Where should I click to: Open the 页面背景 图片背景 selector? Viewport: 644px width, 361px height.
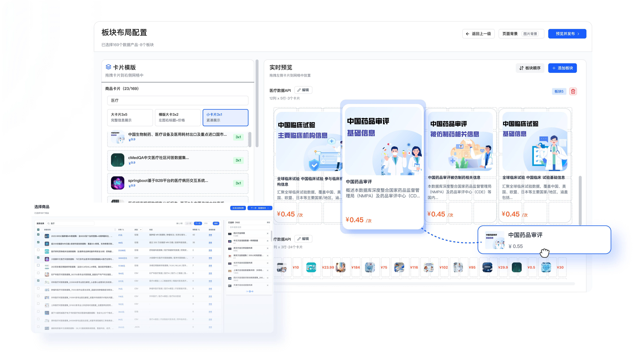(x=521, y=34)
